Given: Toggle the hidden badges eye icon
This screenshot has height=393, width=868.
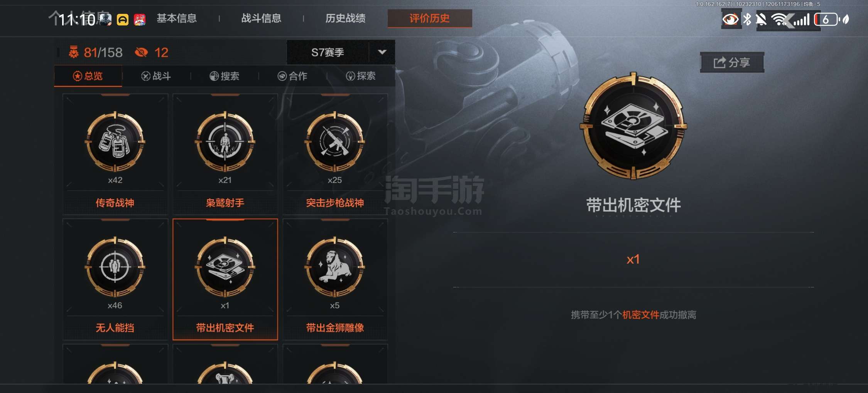Looking at the screenshot, I should click(x=141, y=52).
